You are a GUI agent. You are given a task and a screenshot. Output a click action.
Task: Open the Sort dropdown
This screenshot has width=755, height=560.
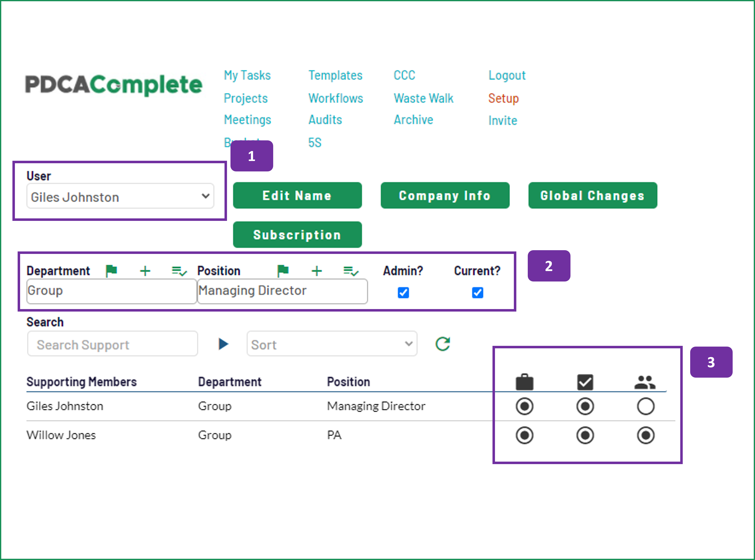332,344
